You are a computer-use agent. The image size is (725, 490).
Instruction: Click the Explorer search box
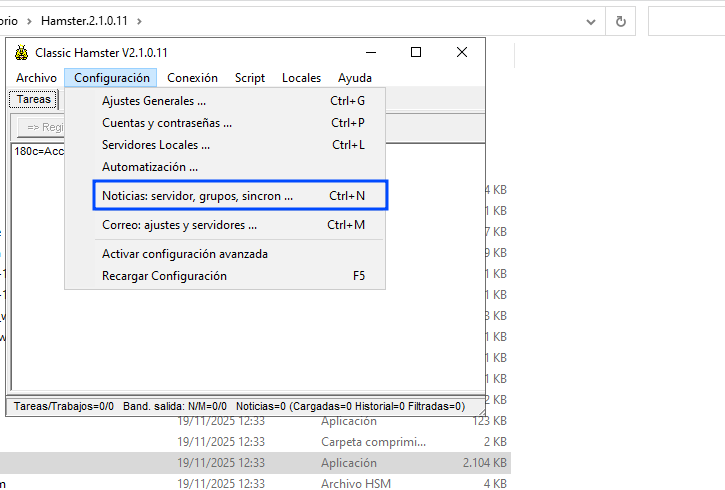click(687, 21)
